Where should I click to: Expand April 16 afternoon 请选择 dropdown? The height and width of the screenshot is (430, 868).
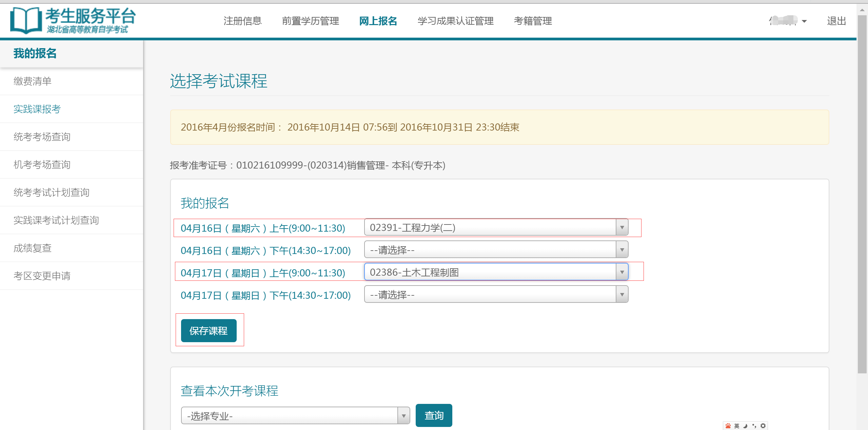[496, 250]
